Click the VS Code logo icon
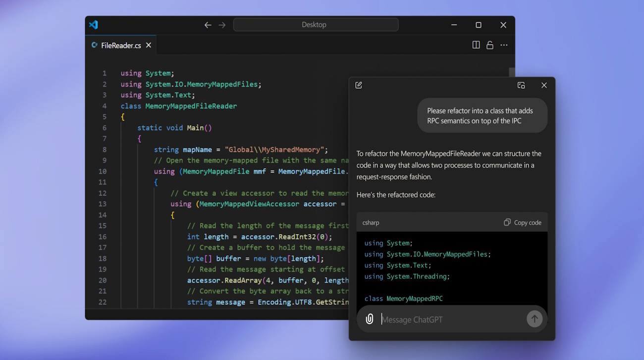644x360 pixels. tap(94, 25)
